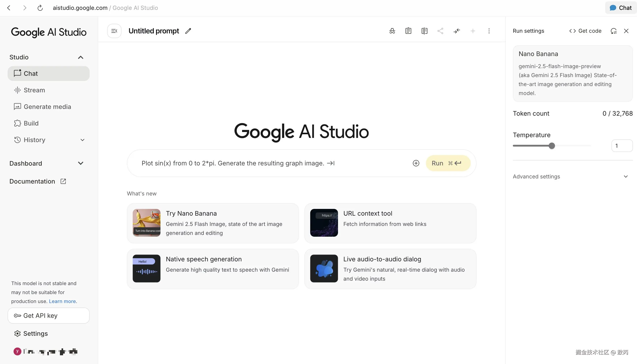Screen dimensions: 637x364
Task: Reset run settings to default icon
Action: coord(613,31)
